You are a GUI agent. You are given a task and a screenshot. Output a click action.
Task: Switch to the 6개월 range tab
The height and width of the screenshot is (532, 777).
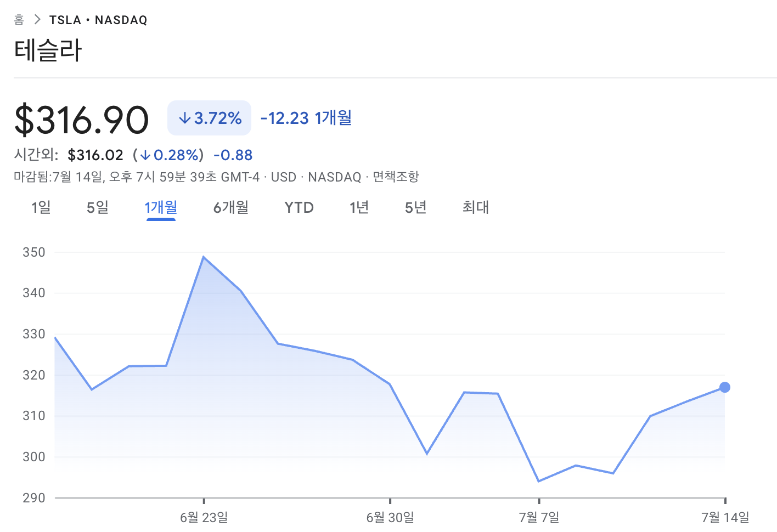click(231, 207)
